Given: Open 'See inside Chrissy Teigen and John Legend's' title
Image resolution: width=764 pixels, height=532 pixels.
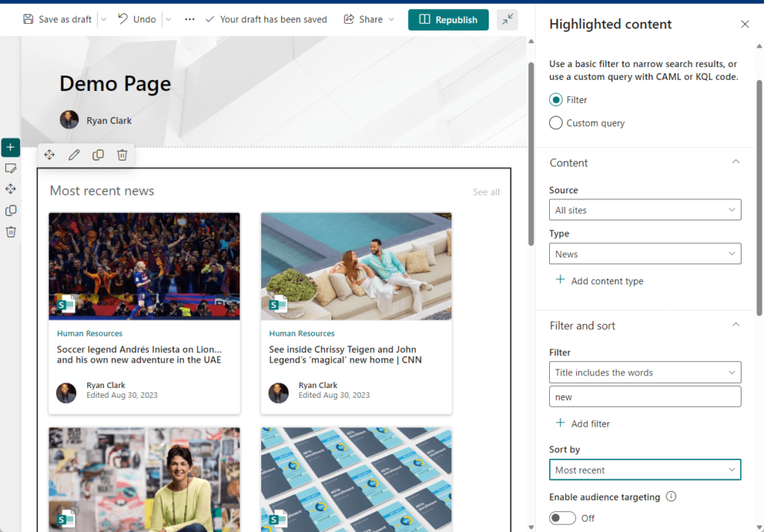Looking at the screenshot, I should [x=345, y=354].
